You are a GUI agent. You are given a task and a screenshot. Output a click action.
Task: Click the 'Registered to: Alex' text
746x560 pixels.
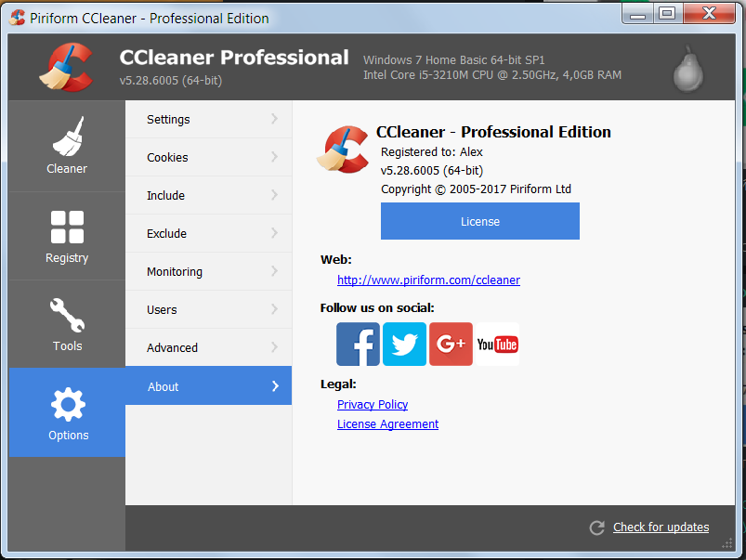(431, 152)
